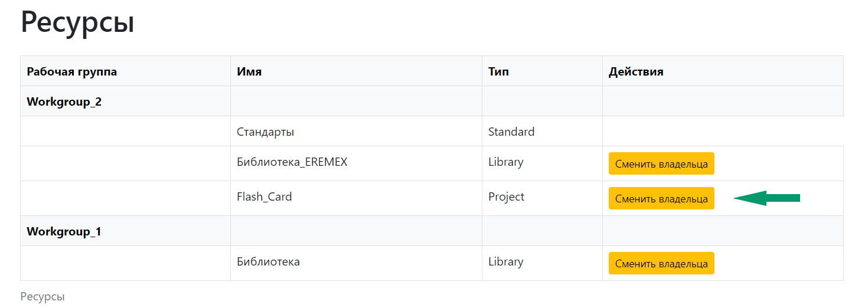Image resolution: width=868 pixels, height=308 pixels.
Task: Click the Действия column header
Action: point(636,72)
